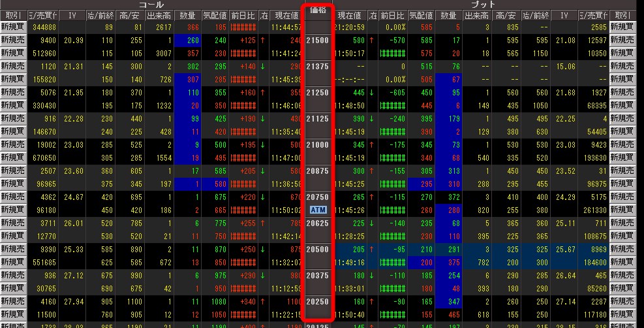Click put-side 新規売 button for strike 21500
Viewport: 644px width, 328px height.
(622, 40)
